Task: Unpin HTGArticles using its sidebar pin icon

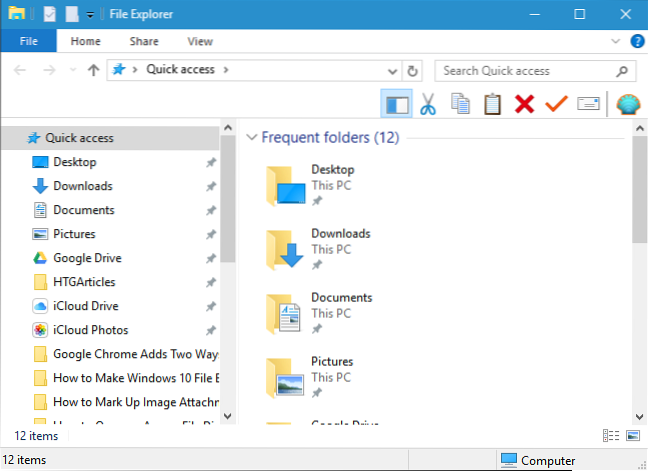Action: pos(211,282)
